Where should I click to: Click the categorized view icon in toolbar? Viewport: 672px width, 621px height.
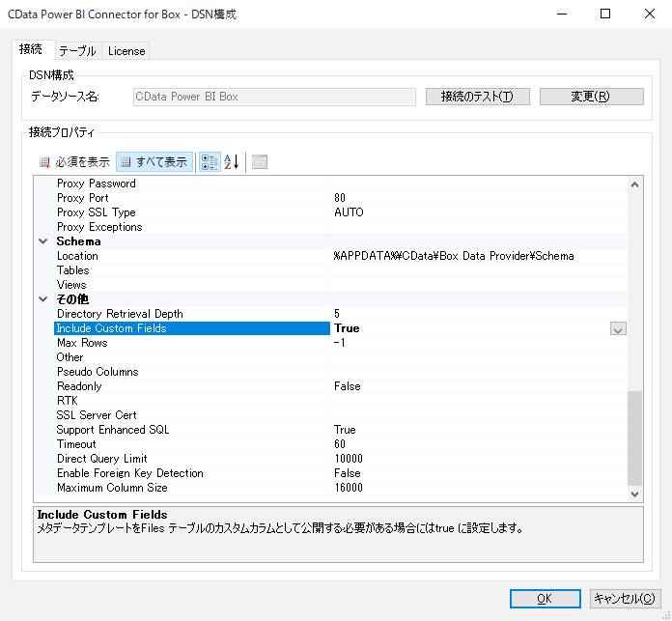pyautogui.click(x=210, y=162)
